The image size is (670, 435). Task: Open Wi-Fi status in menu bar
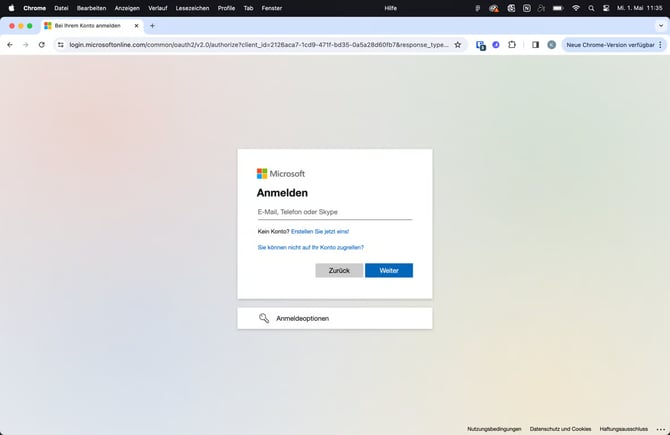tap(576, 8)
